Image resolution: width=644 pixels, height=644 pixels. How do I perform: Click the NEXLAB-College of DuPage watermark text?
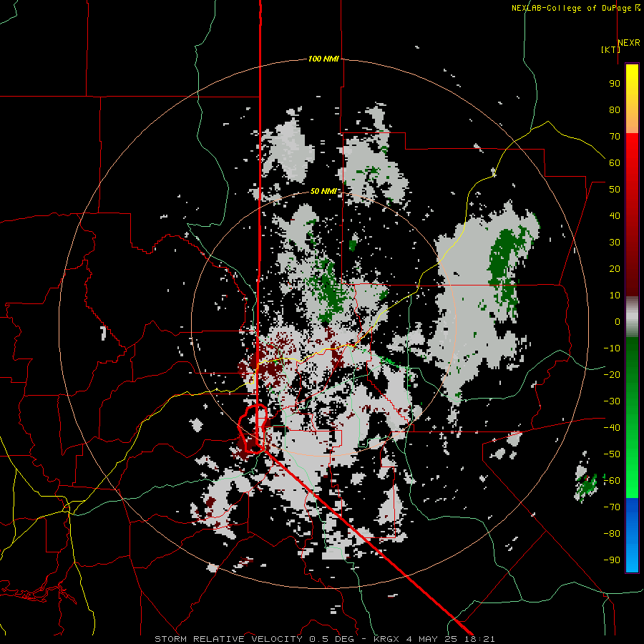coord(575,8)
